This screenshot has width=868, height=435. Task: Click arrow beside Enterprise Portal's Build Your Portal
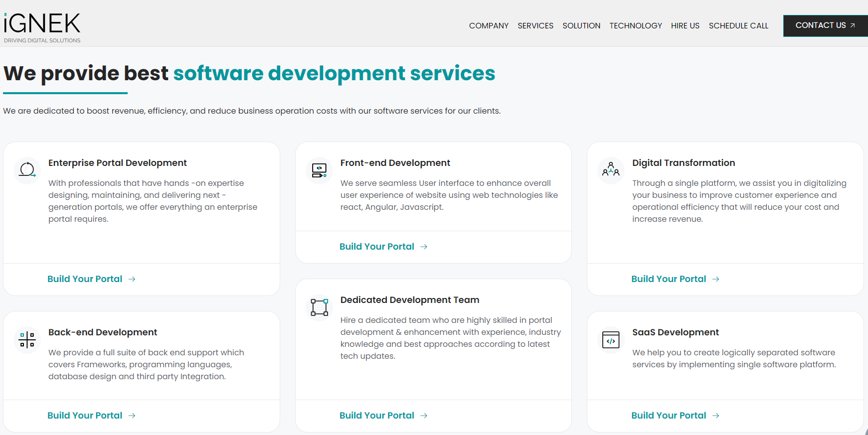click(132, 279)
